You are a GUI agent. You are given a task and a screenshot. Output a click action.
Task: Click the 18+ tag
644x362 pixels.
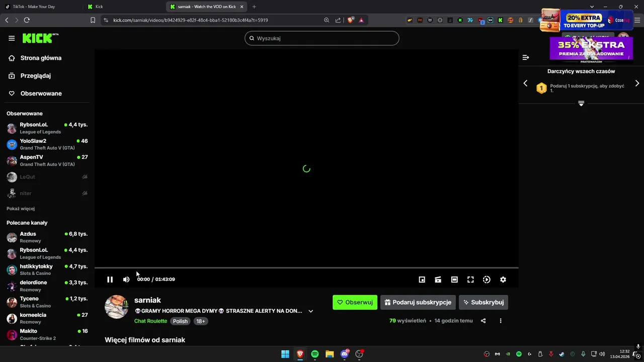tap(201, 321)
